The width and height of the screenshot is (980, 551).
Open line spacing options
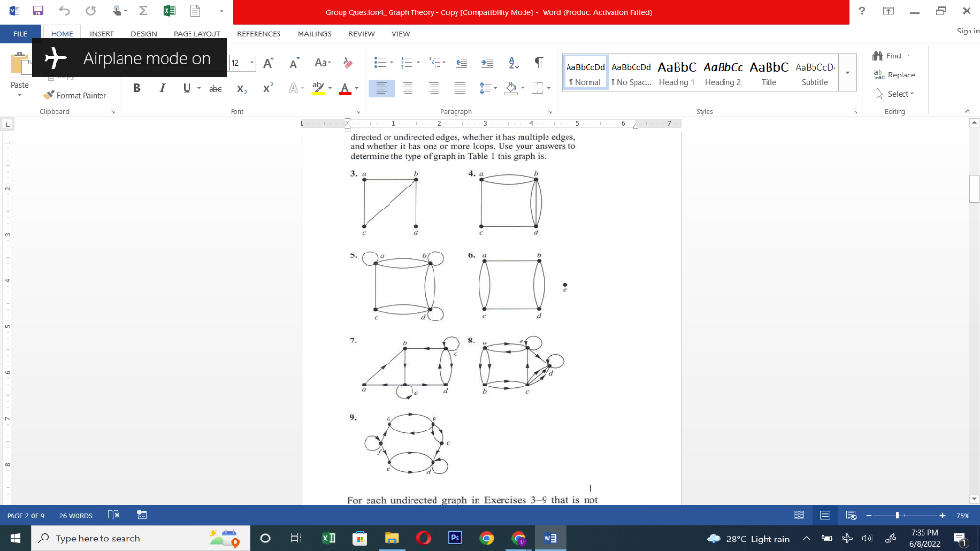(487, 89)
